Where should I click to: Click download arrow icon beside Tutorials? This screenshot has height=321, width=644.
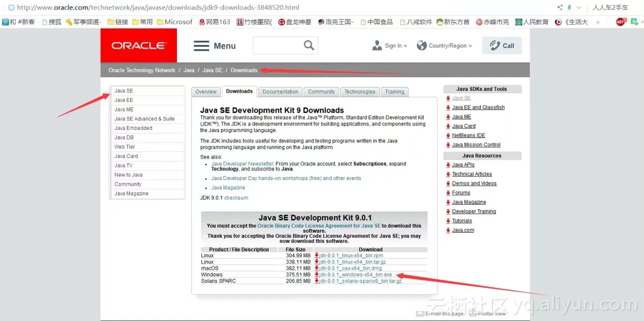tap(448, 221)
